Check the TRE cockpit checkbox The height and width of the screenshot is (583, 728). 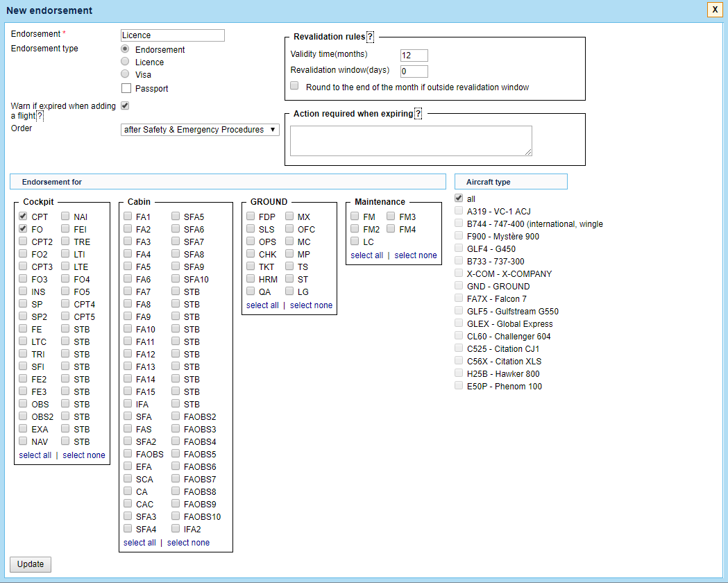click(65, 242)
